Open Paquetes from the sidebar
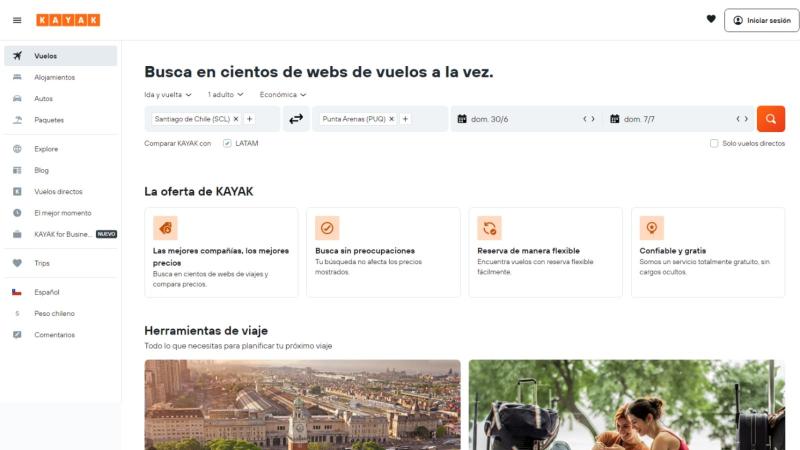 point(48,120)
